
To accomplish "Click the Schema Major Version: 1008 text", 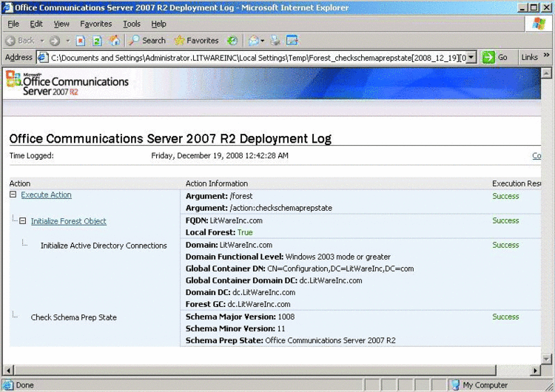I will (x=240, y=317).
